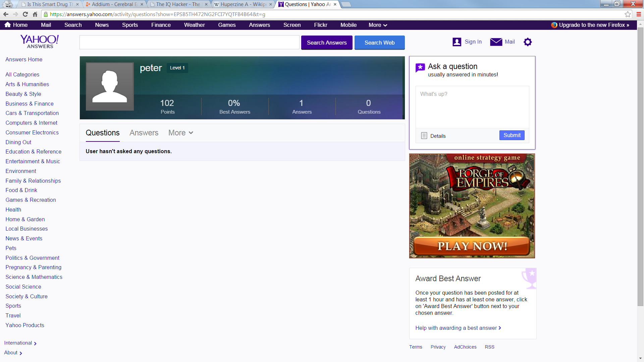Click the browser home icon
644x362 pixels.
[x=35, y=14]
